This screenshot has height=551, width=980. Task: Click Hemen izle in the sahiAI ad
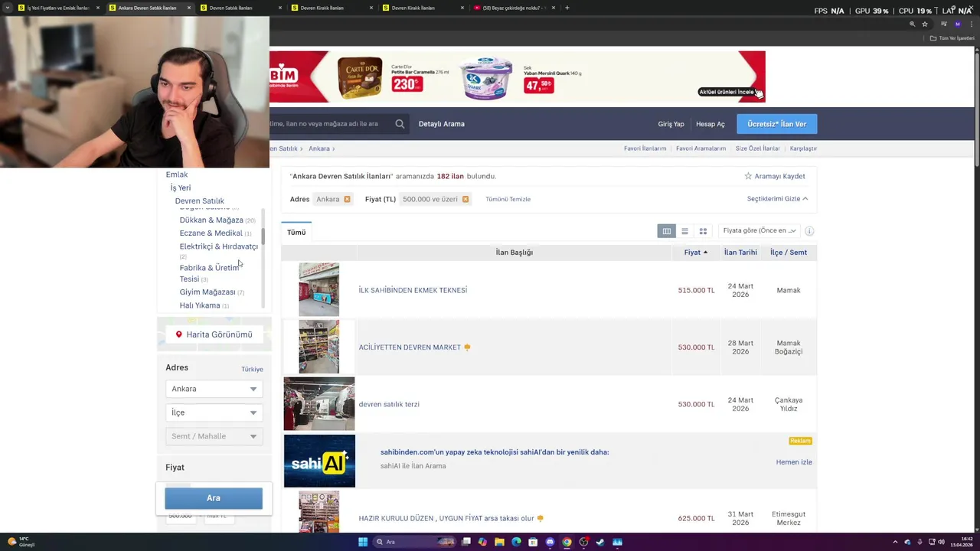(794, 462)
